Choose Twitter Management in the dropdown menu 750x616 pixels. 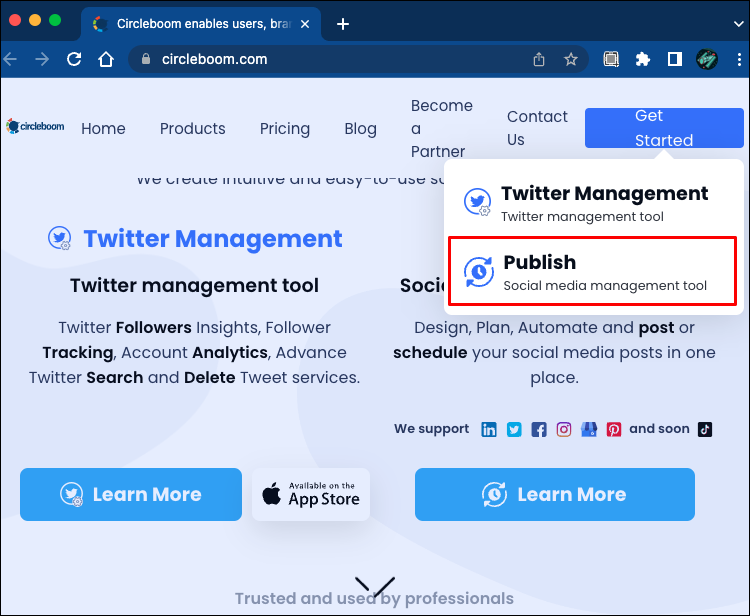click(593, 203)
